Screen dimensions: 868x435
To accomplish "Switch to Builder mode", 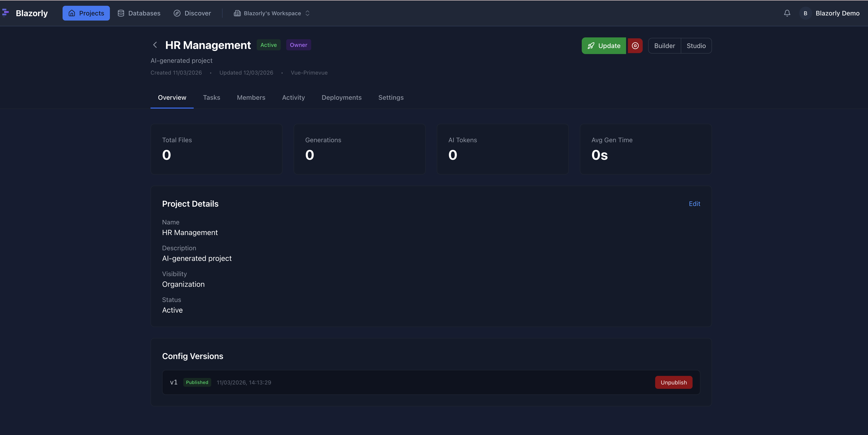I will pos(664,46).
